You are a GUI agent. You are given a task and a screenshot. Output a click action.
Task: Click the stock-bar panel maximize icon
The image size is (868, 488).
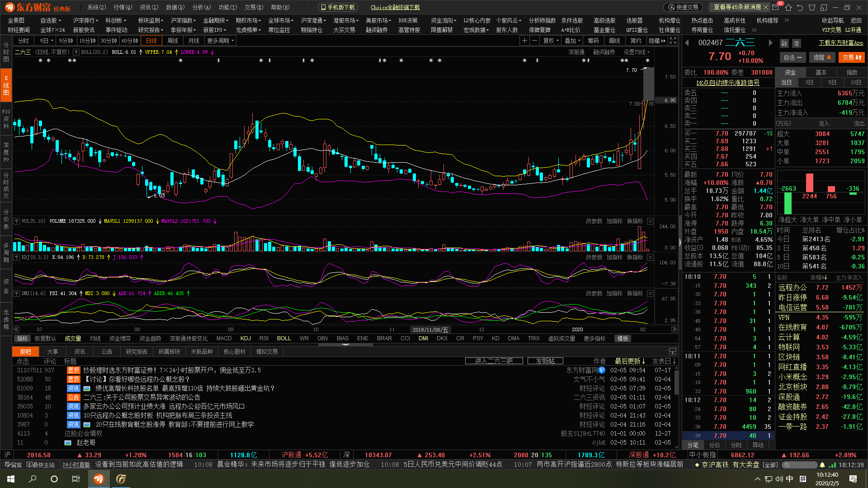pos(673,352)
